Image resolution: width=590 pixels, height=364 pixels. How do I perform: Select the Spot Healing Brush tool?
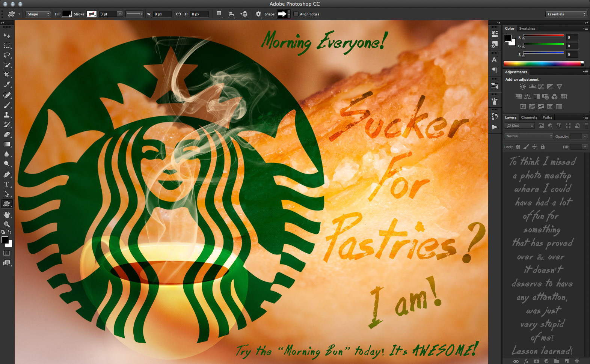[x=7, y=95]
